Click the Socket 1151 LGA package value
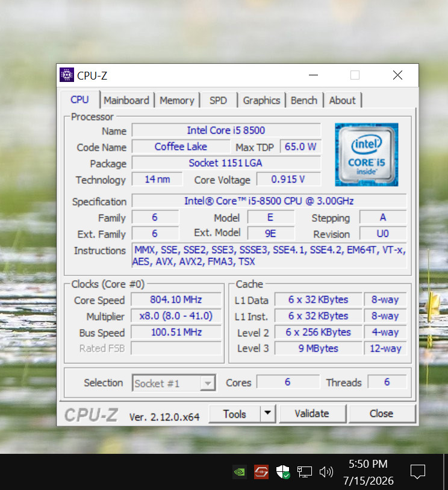 [x=226, y=163]
